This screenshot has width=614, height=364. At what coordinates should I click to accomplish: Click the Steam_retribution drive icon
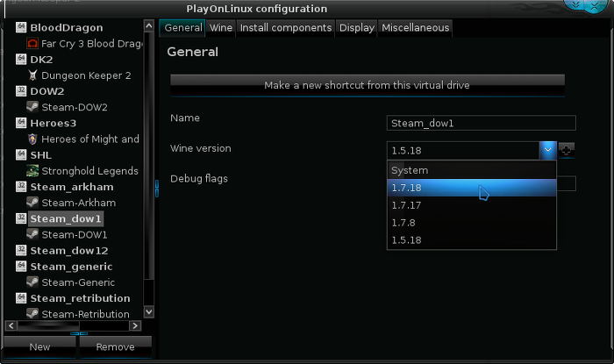coord(21,298)
